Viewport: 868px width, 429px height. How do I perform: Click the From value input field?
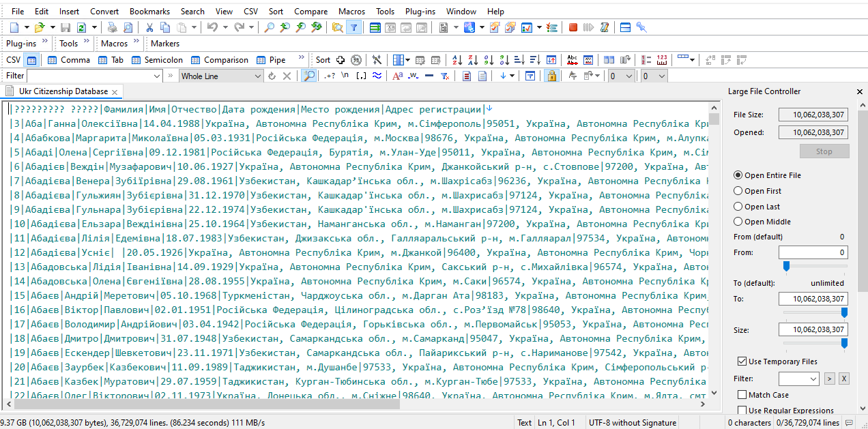pyautogui.click(x=813, y=252)
